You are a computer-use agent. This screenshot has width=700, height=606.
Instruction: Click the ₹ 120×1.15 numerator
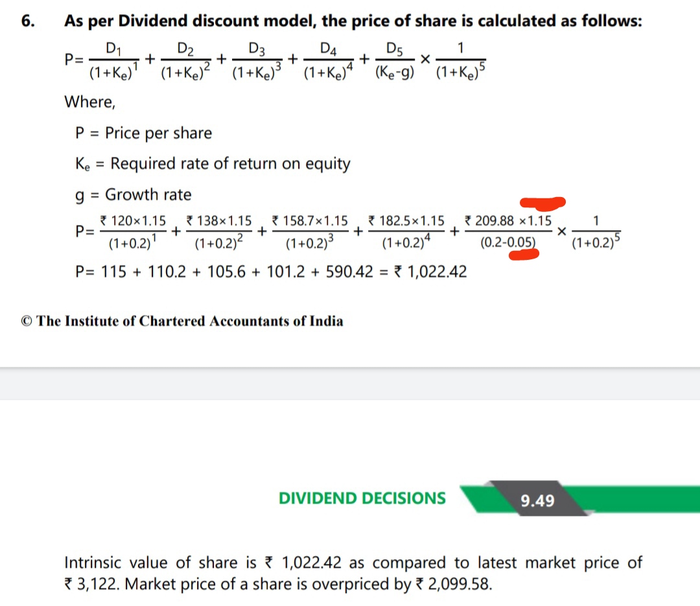[133, 220]
